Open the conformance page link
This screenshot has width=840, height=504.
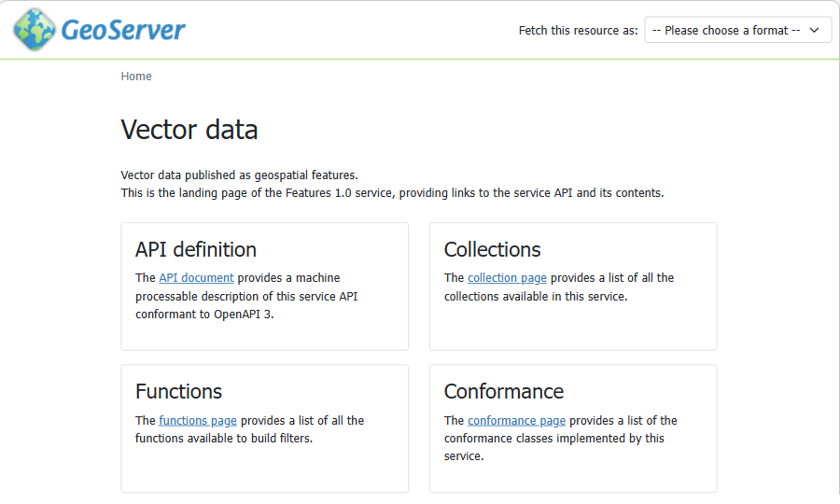pos(516,421)
